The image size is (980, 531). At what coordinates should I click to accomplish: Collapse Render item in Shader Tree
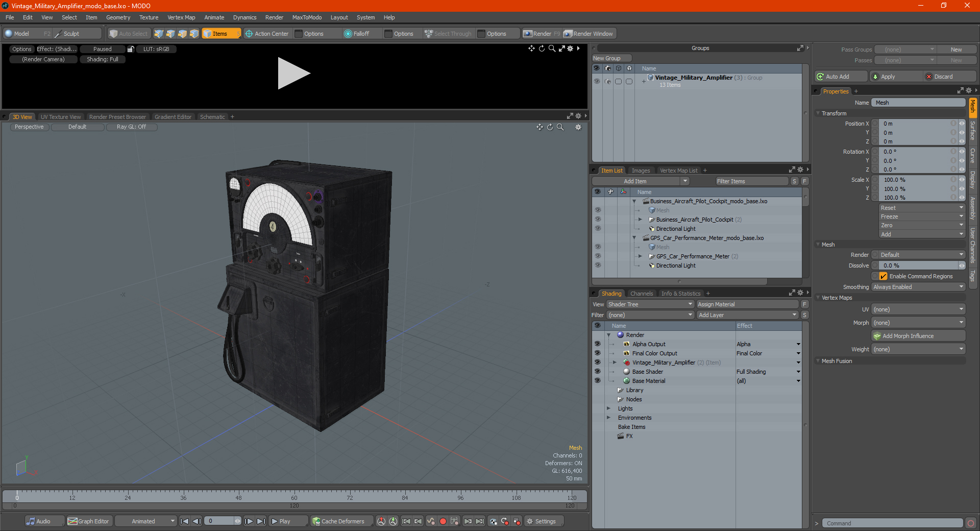pos(608,335)
